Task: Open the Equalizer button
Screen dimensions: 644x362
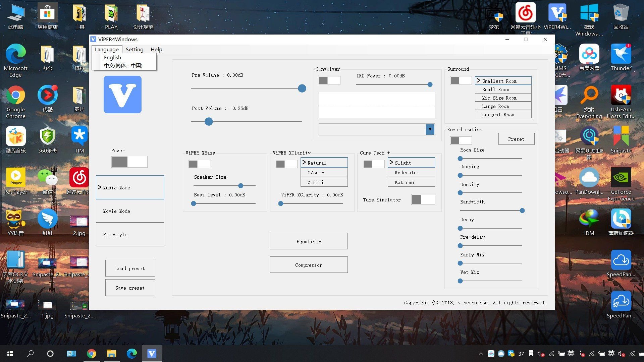Action: 309,241
